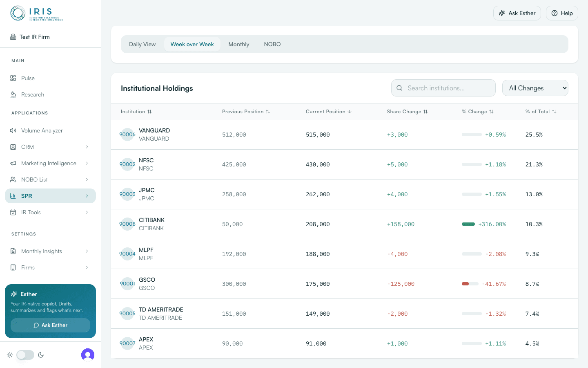Switch to the Monthly tab

[239, 44]
